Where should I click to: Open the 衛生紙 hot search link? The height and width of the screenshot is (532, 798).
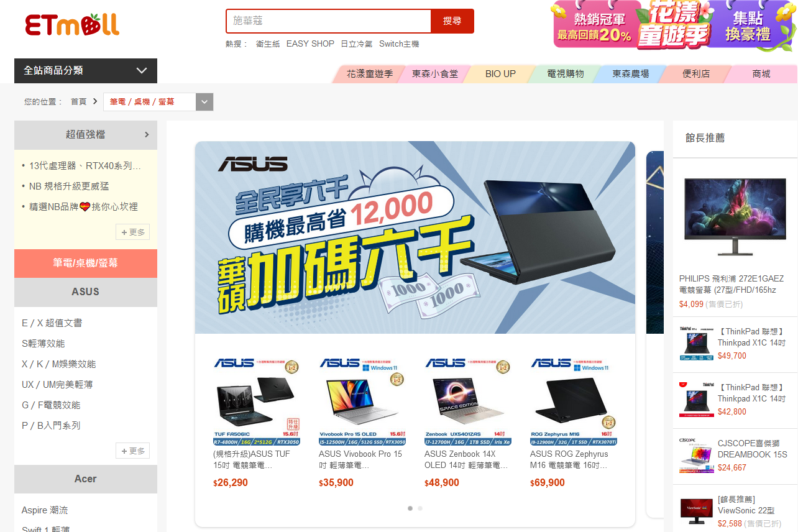click(x=268, y=44)
